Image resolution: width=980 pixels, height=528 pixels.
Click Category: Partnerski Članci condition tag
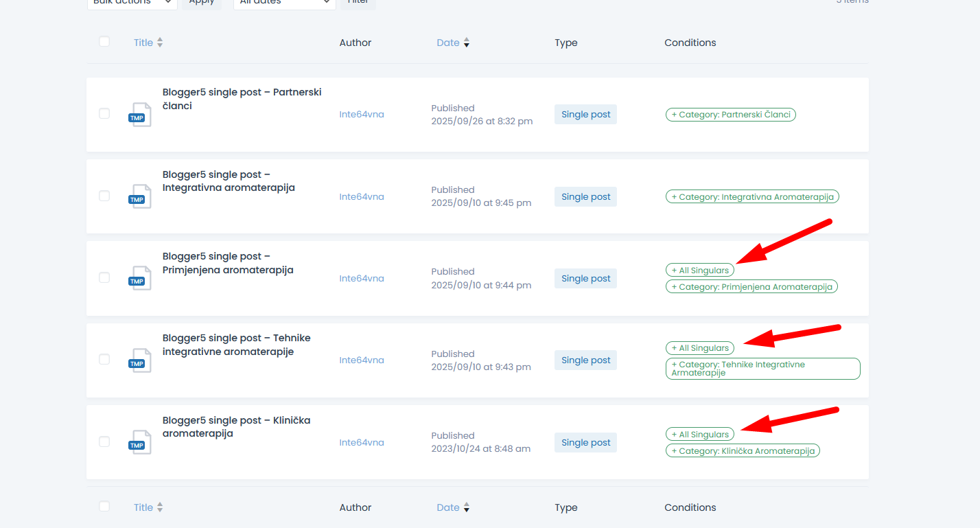click(730, 115)
